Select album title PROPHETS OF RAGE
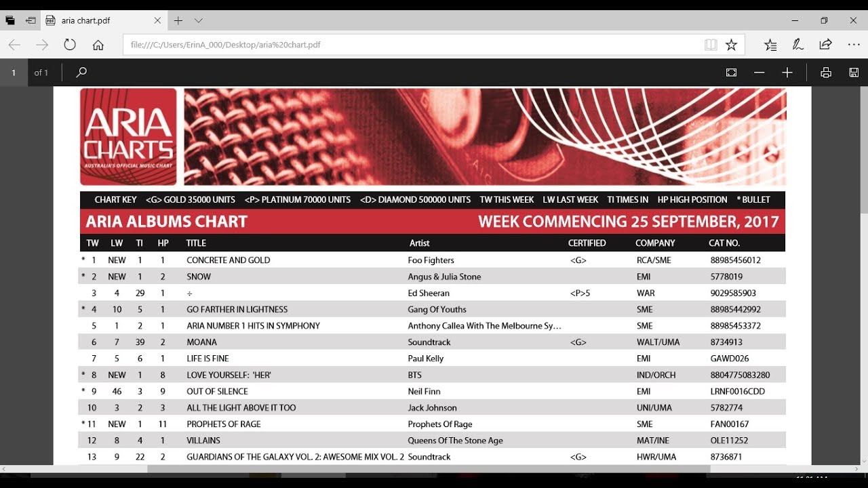 tap(224, 424)
